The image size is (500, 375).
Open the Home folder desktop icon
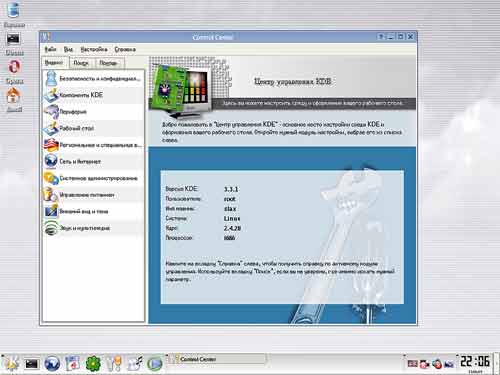14,95
